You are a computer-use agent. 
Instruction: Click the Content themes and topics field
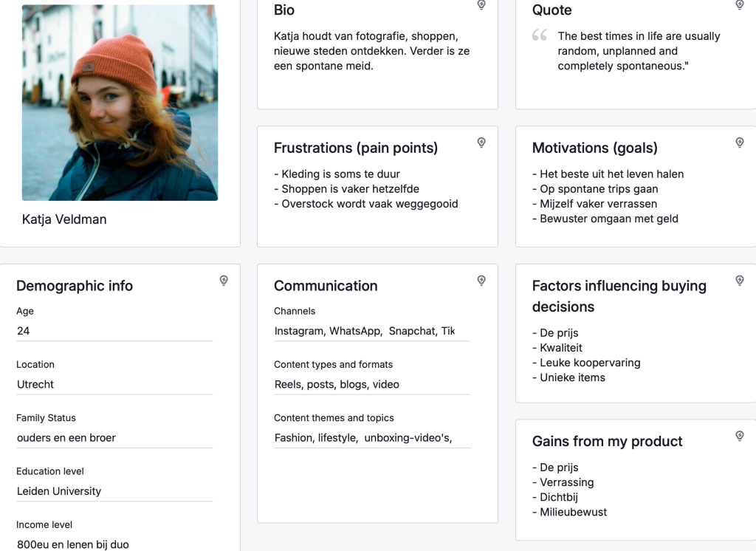point(371,438)
